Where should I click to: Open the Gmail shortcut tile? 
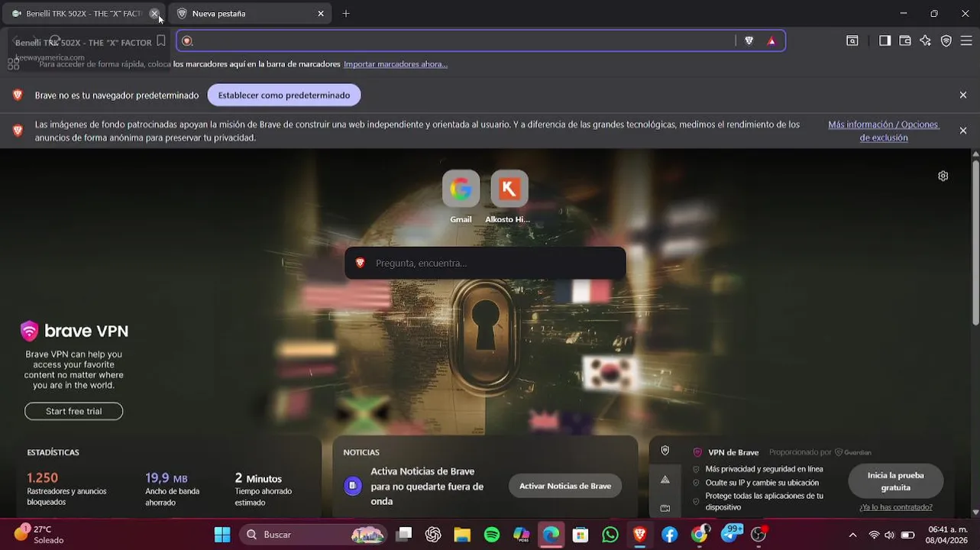(x=461, y=197)
